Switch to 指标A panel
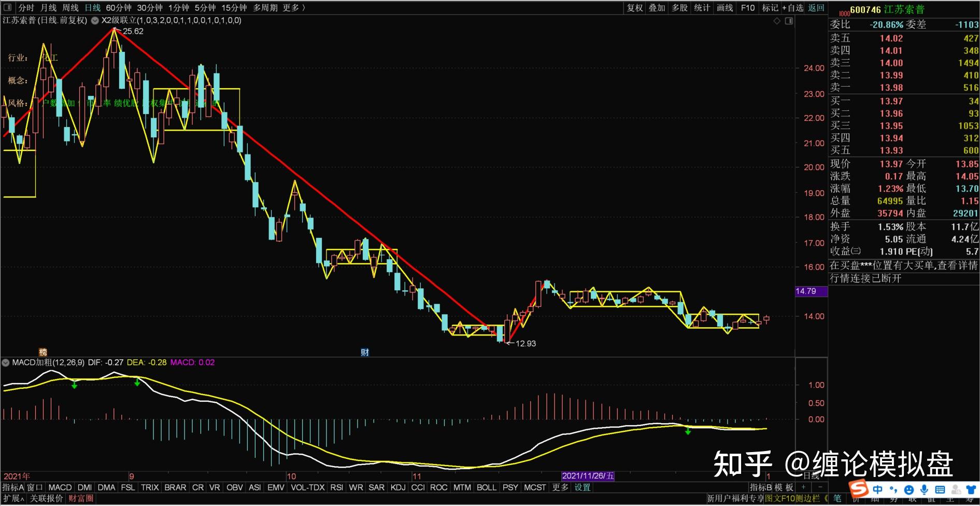 pos(13,487)
